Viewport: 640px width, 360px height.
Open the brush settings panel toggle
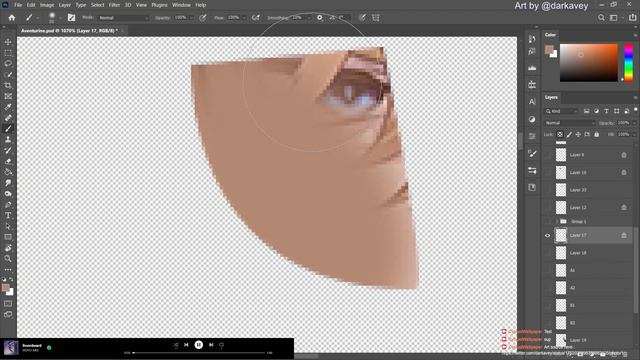tap(71, 18)
